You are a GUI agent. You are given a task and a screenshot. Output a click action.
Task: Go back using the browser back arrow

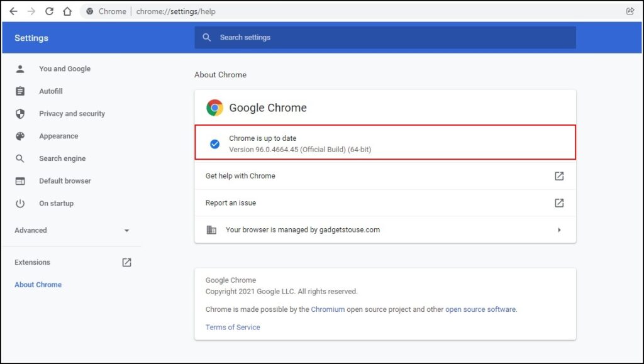point(14,11)
